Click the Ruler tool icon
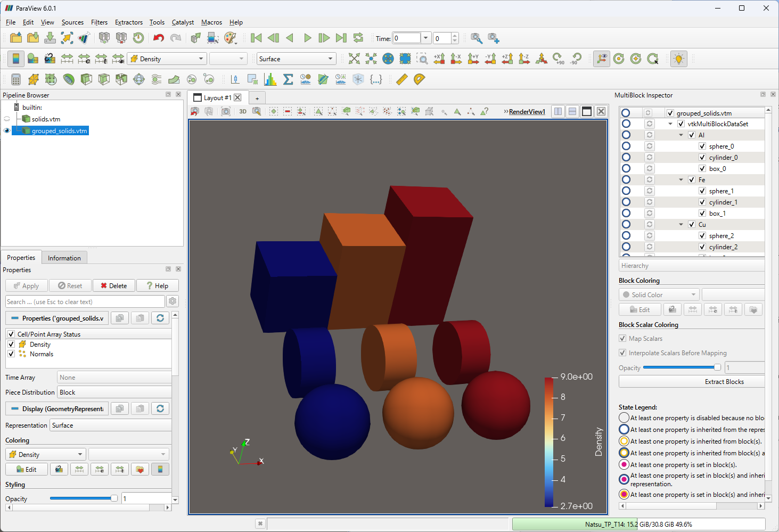This screenshot has height=532, width=779. click(x=402, y=79)
